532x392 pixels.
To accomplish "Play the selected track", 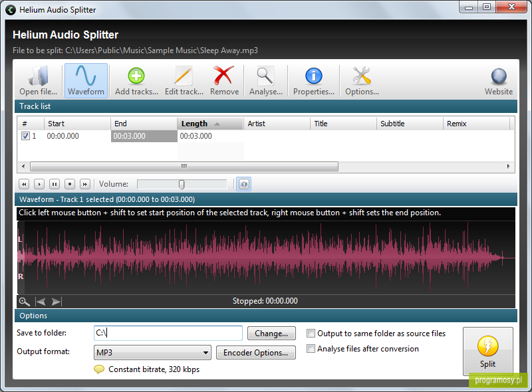I will [39, 184].
